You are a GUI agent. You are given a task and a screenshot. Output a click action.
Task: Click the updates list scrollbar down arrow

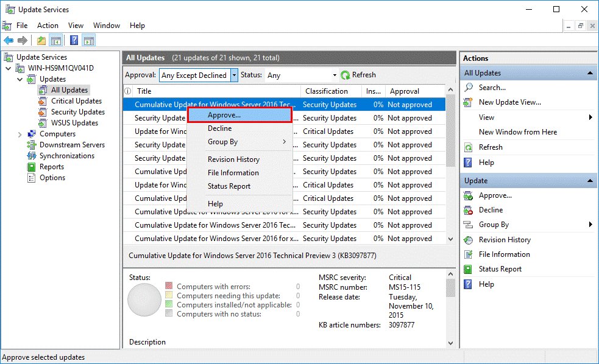click(x=450, y=239)
